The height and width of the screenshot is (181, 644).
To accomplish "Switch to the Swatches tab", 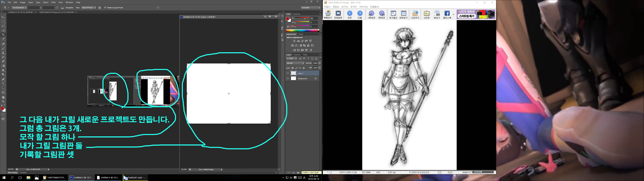I will tap(297, 14).
